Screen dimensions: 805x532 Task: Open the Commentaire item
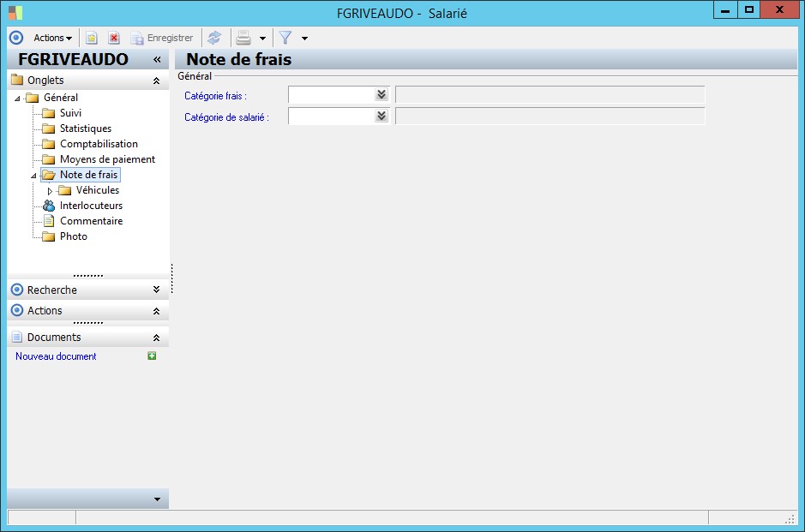pyautogui.click(x=92, y=221)
